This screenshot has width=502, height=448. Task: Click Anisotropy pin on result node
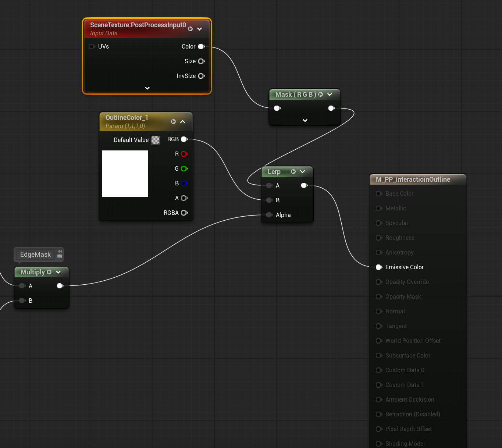click(379, 252)
